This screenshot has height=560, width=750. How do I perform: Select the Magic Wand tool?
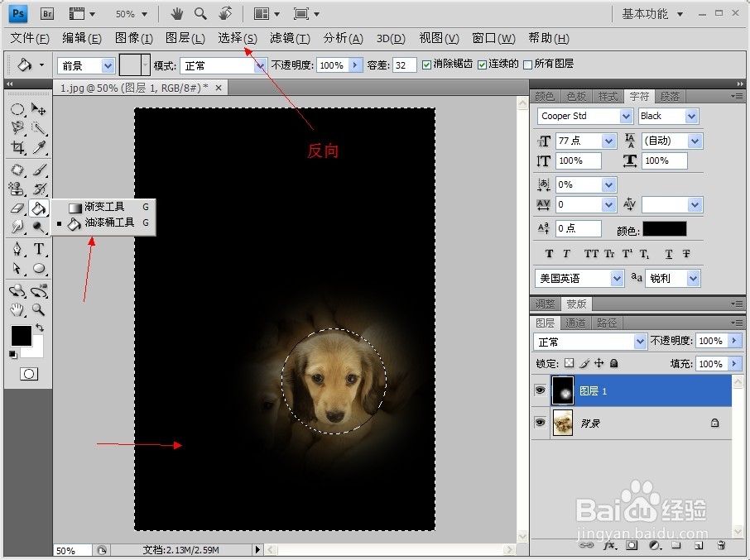pos(39,127)
